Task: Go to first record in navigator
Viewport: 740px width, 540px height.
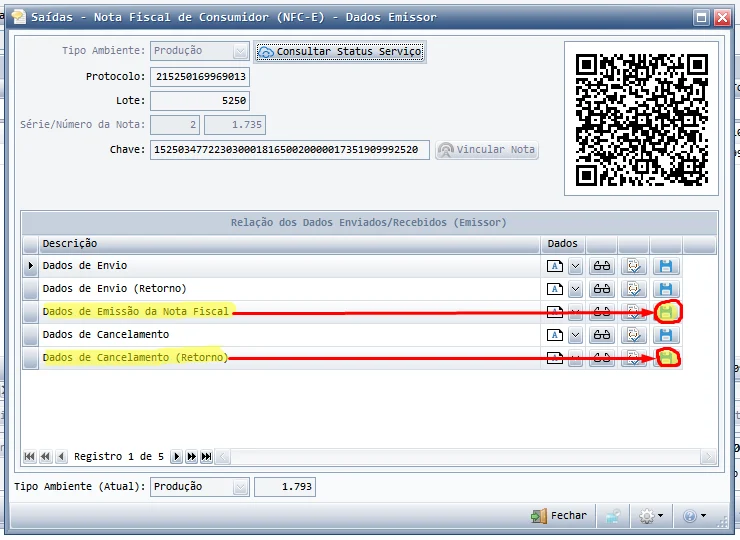Action: pyautogui.click(x=29, y=456)
